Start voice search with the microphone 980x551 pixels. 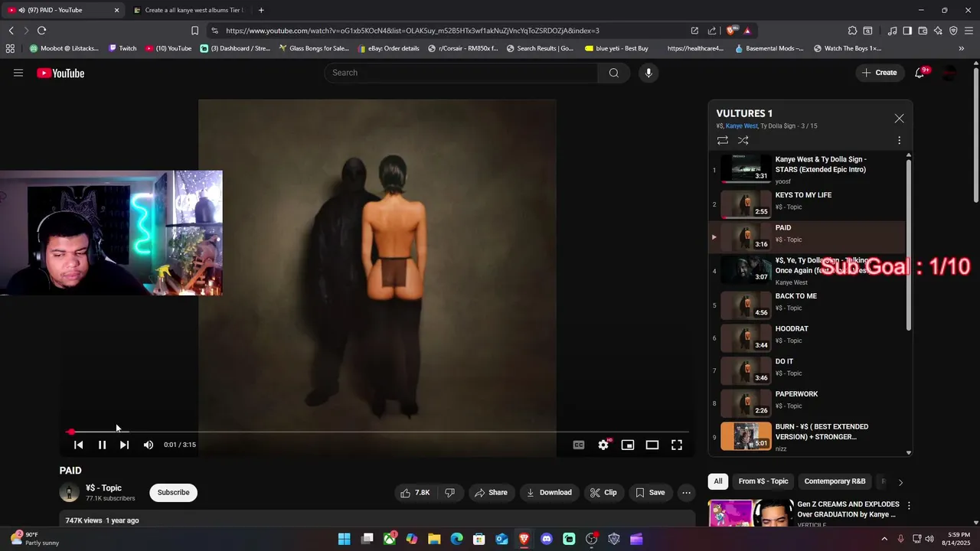648,73
